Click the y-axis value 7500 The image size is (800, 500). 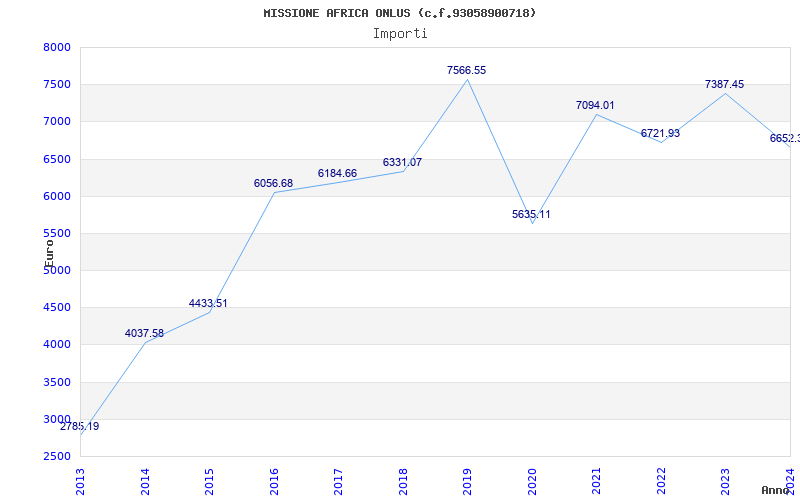(57, 85)
